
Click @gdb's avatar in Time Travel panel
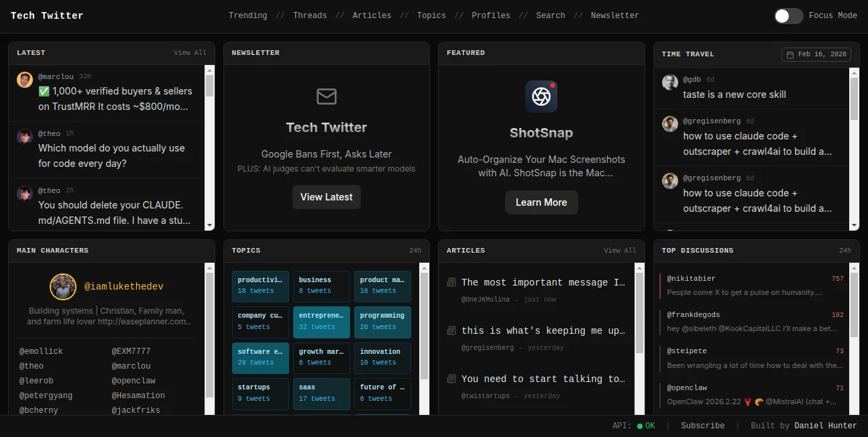click(x=669, y=82)
